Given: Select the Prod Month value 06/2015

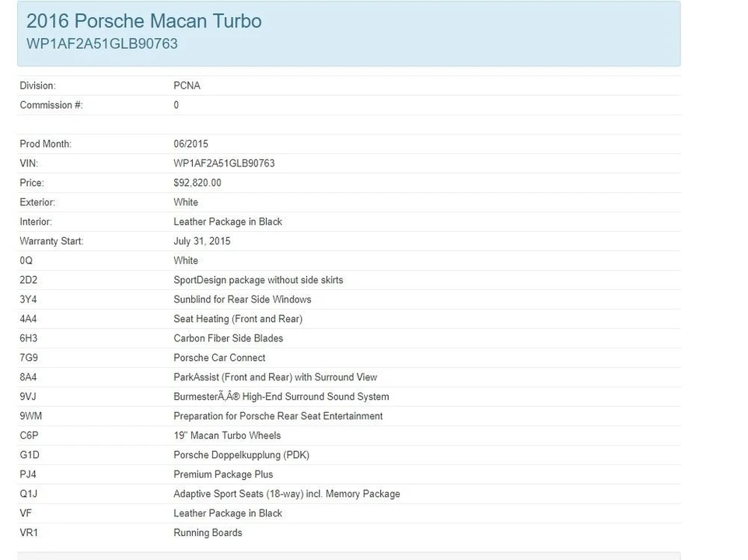Looking at the screenshot, I should (x=190, y=144).
